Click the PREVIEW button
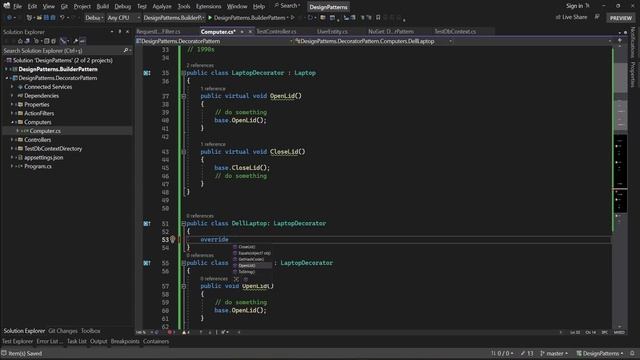 [620, 18]
